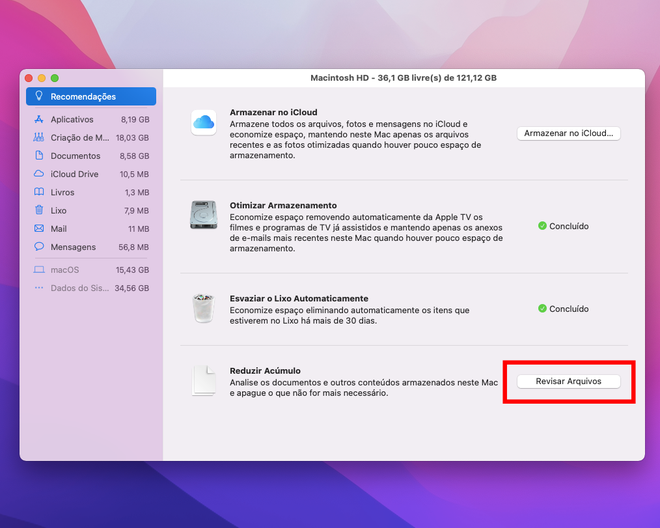Image resolution: width=660 pixels, height=528 pixels.
Task: Open the Recomendações sidebar item
Action: (x=91, y=96)
